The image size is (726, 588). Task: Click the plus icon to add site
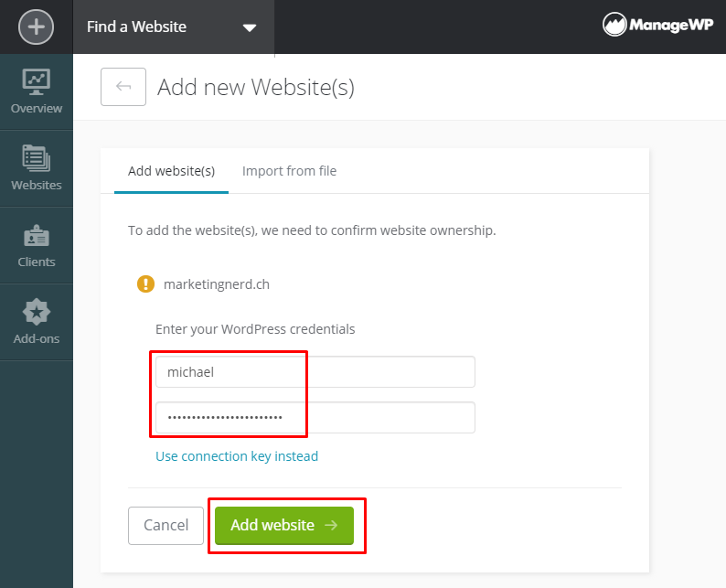tap(36, 27)
